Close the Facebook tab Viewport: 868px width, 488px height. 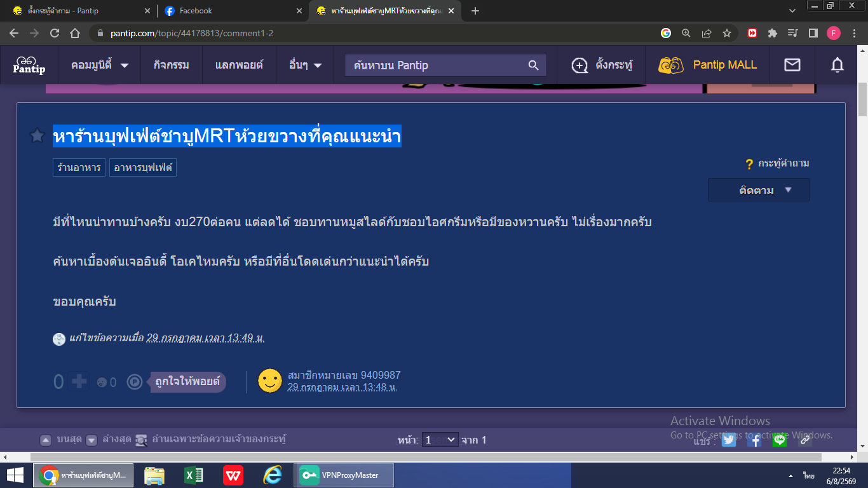tap(299, 11)
